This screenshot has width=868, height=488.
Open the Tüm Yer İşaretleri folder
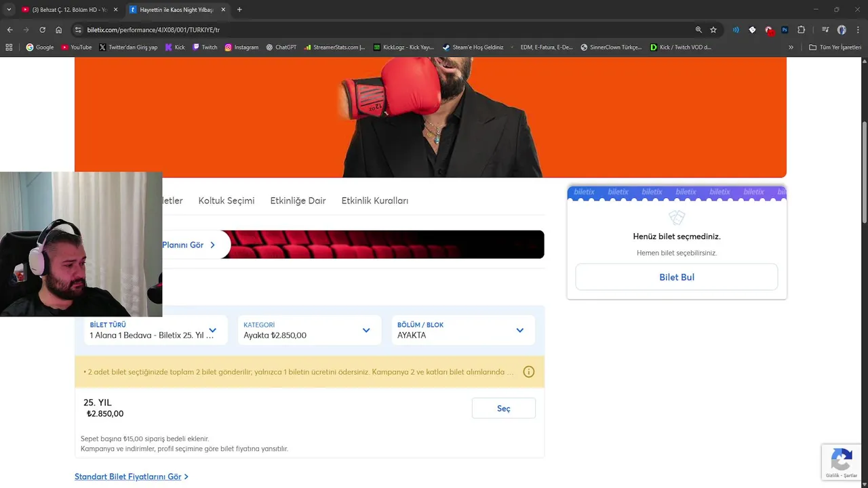click(x=835, y=47)
